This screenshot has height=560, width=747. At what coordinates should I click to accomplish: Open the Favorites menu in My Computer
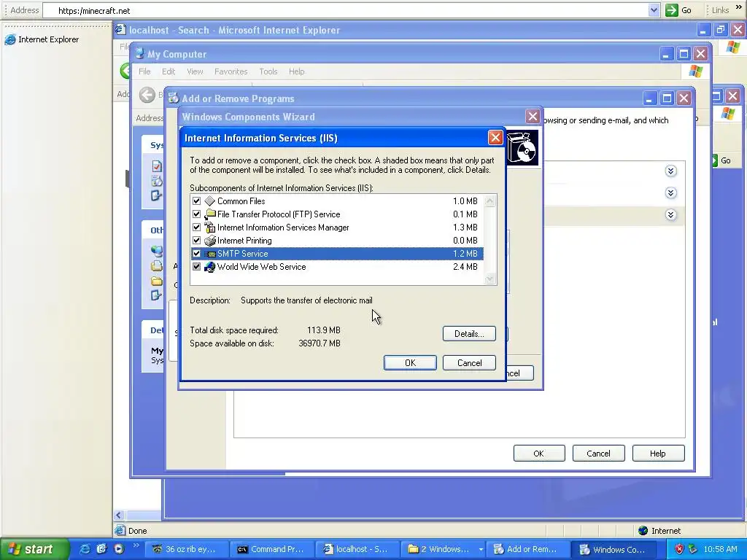(231, 71)
